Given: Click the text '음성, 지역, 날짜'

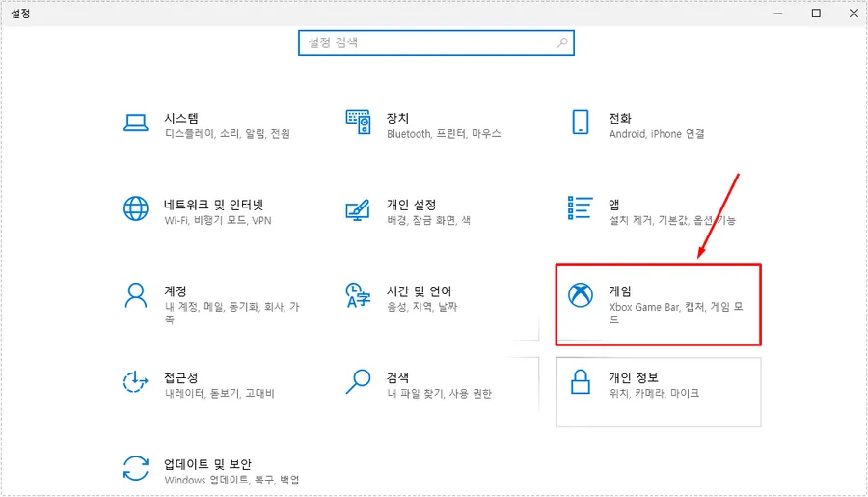Looking at the screenshot, I should (422, 306).
